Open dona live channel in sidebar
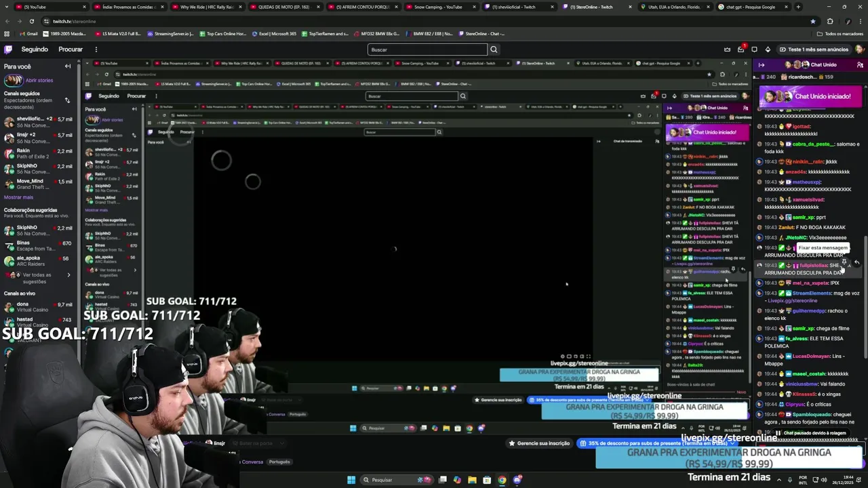Viewport: 868px width, 488px height. 37,308
